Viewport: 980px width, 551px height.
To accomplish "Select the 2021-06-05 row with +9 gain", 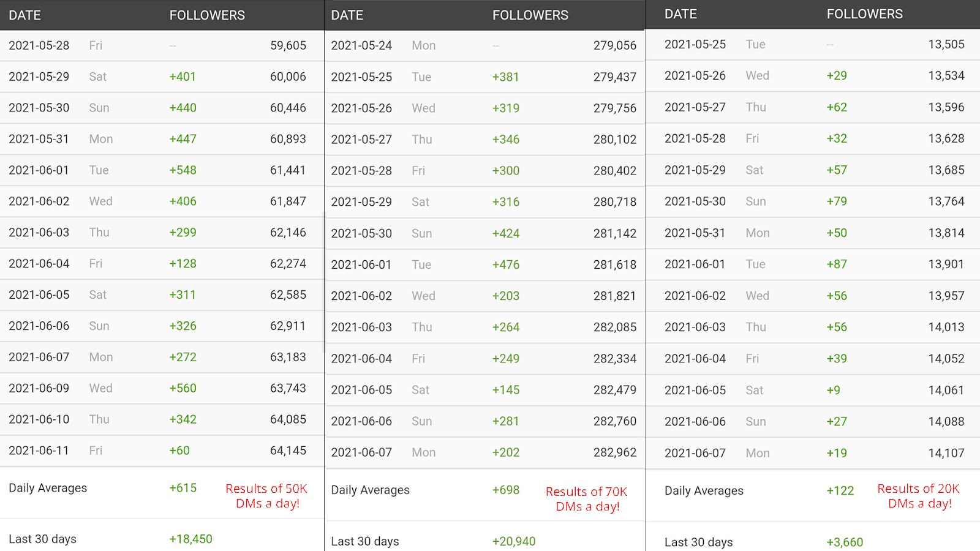I will tap(813, 390).
